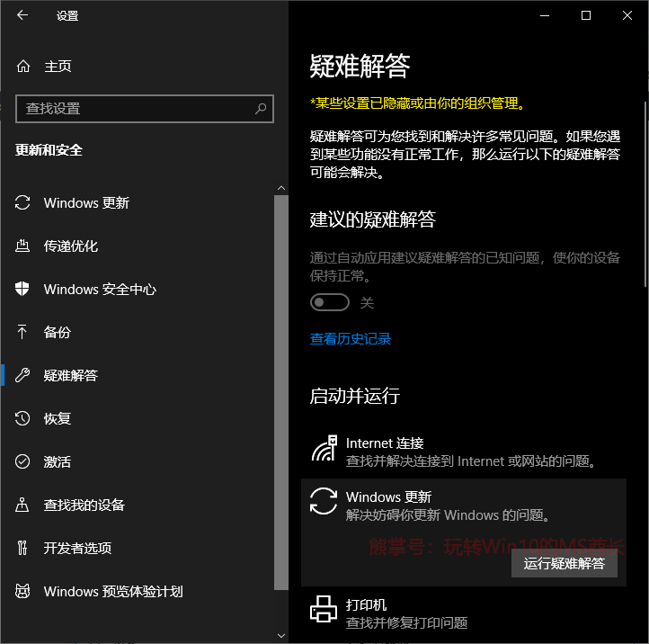This screenshot has width=649, height=644.
Task: Click the 打印机 printer icon
Action: 324,609
